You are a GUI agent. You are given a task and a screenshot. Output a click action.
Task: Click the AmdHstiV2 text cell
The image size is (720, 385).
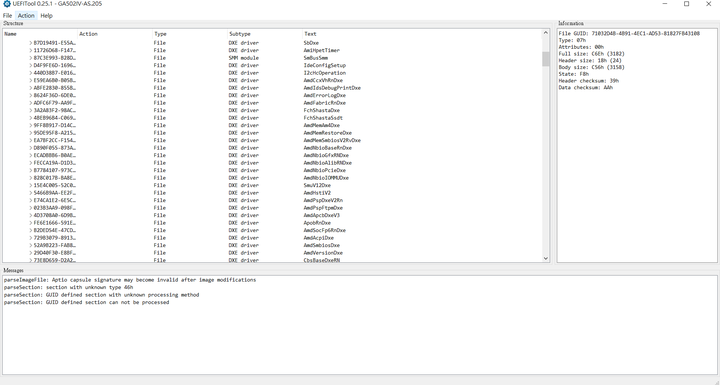[x=317, y=193]
